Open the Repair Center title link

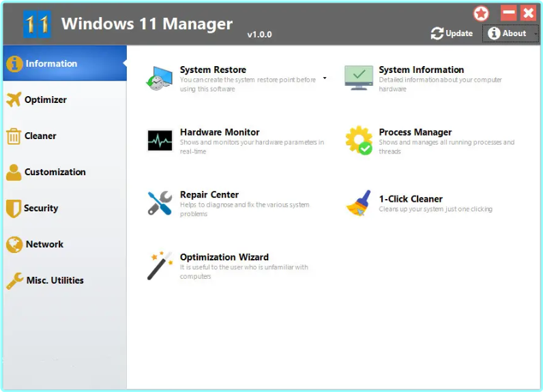pos(209,194)
